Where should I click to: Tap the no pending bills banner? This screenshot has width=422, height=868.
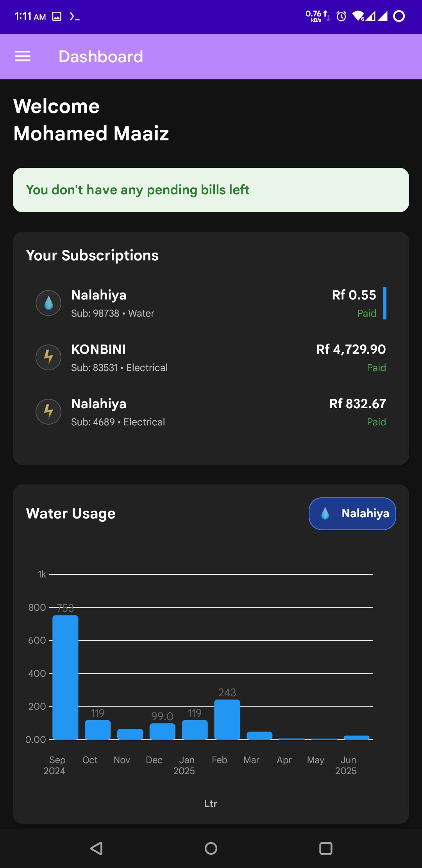point(211,190)
